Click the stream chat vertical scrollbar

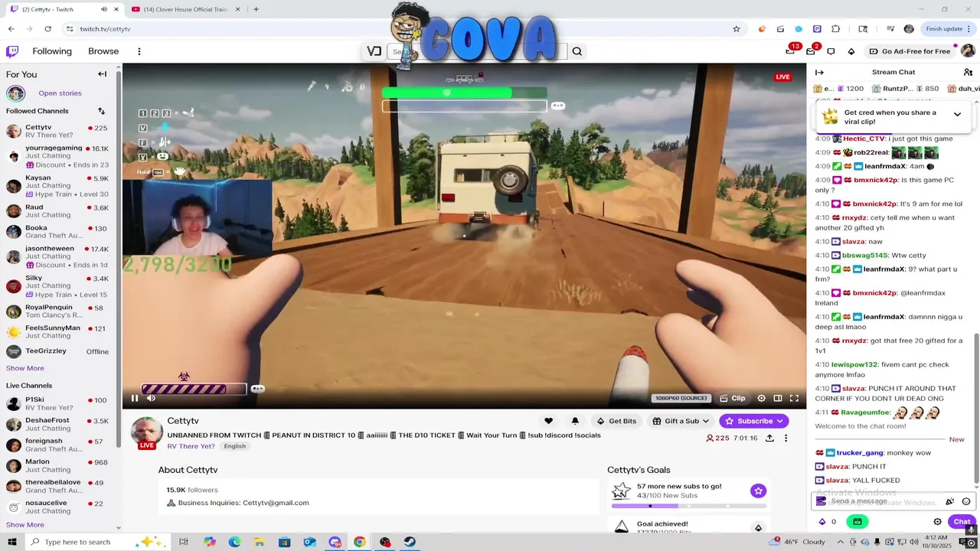976,409
